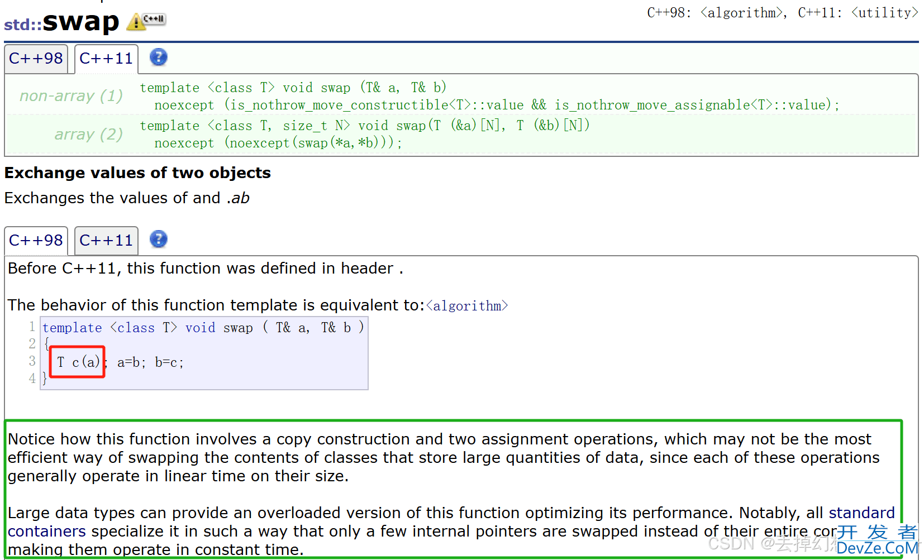Click the header text 'C++98: <algorithm>, C++11: <utility>'
The height and width of the screenshot is (560, 924).
783,13
